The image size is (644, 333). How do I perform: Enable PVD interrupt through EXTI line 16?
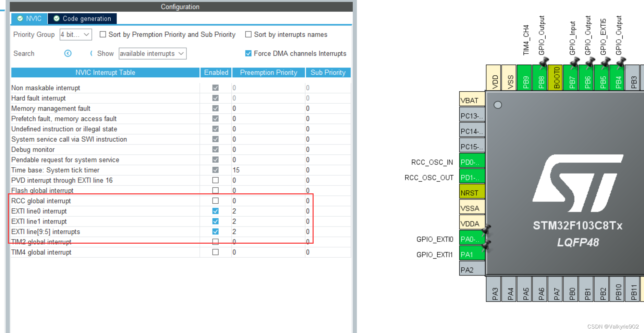(215, 180)
